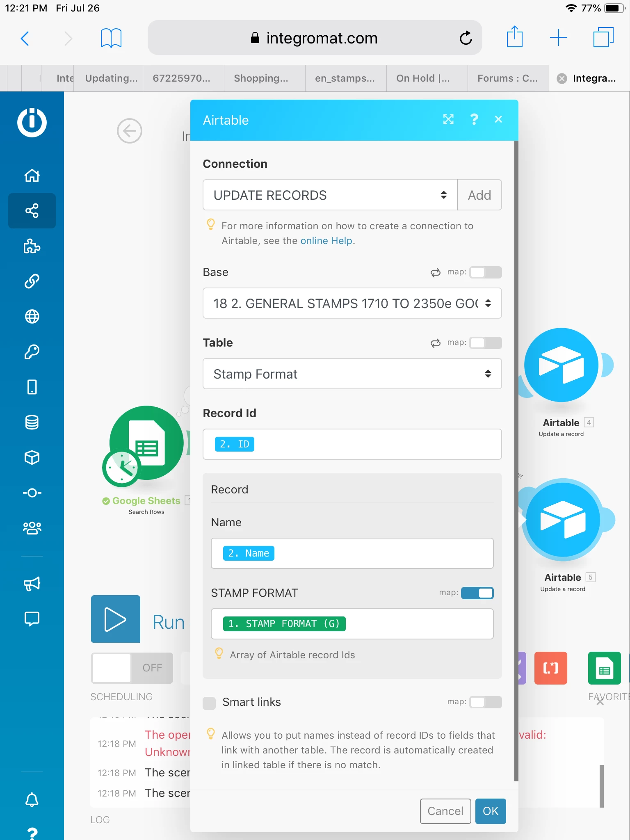Tap Safari back arrow

(25, 39)
